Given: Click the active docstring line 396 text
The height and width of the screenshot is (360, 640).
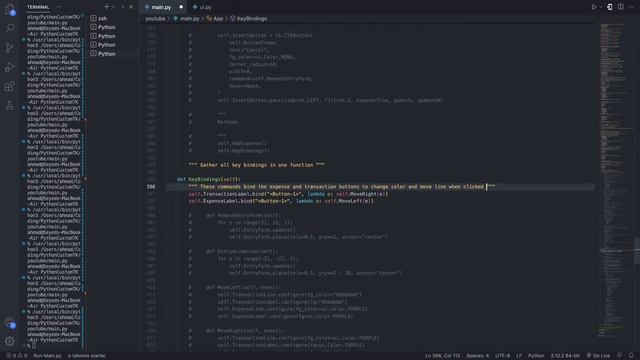Looking at the screenshot, I should [x=342, y=187].
